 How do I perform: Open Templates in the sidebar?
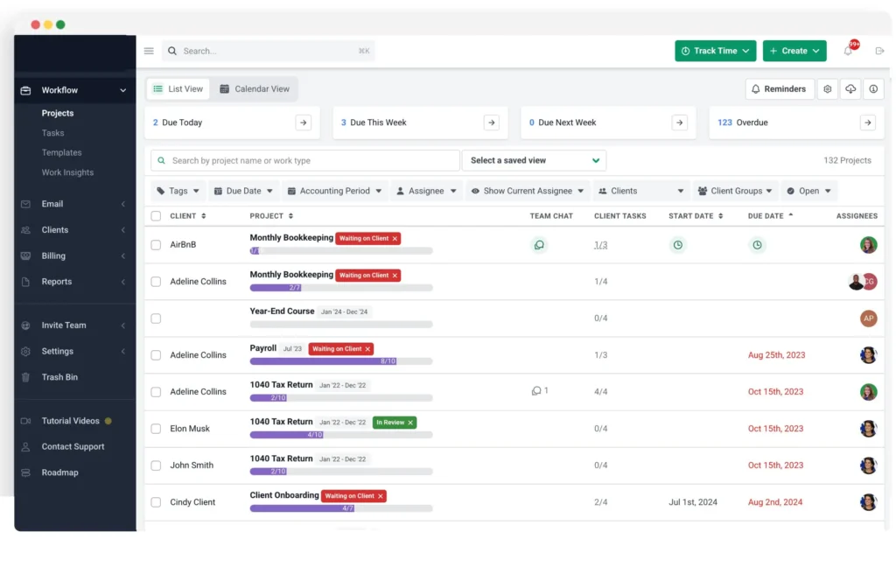[x=62, y=152]
